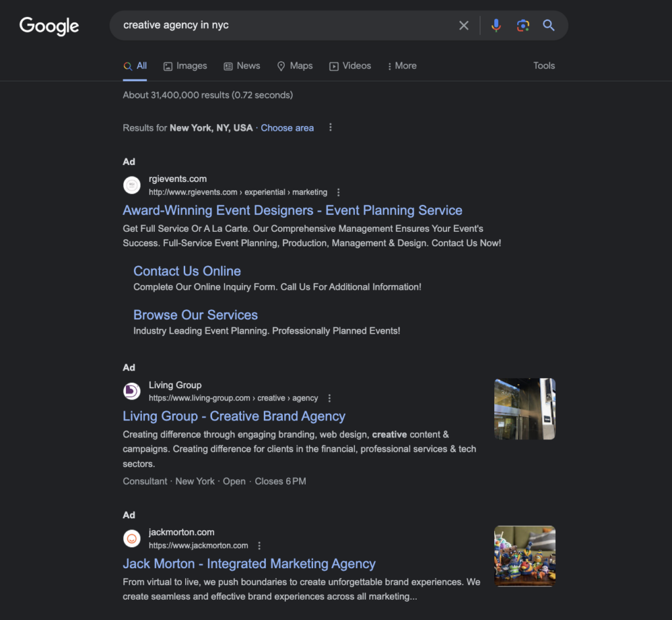This screenshot has height=620, width=672.
Task: Start voice search with microphone icon
Action: [496, 26]
